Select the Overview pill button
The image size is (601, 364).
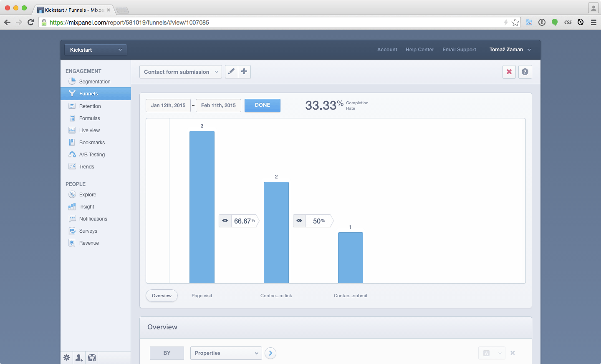[162, 296]
